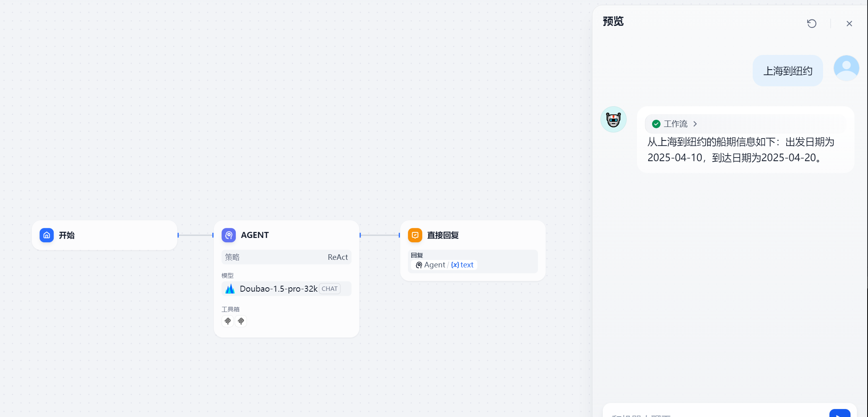Click the green success check beside 工作流
Screen dimensions: 868x417
click(655, 124)
